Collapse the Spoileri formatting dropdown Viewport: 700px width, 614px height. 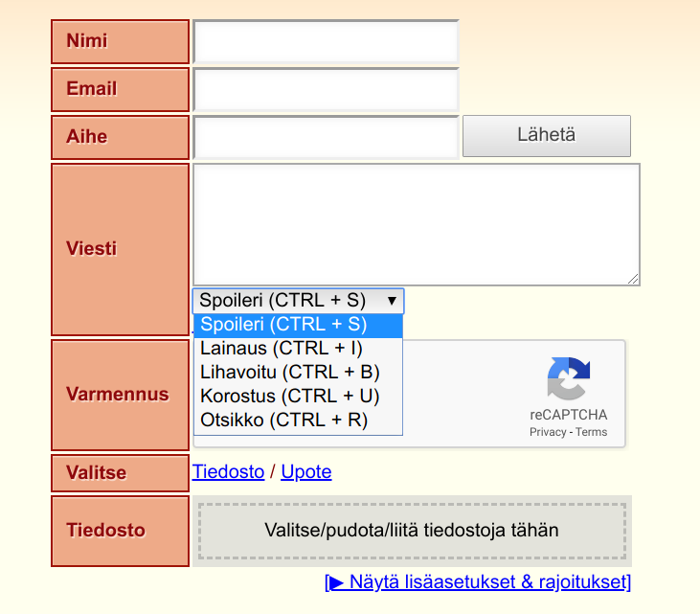pos(298,301)
